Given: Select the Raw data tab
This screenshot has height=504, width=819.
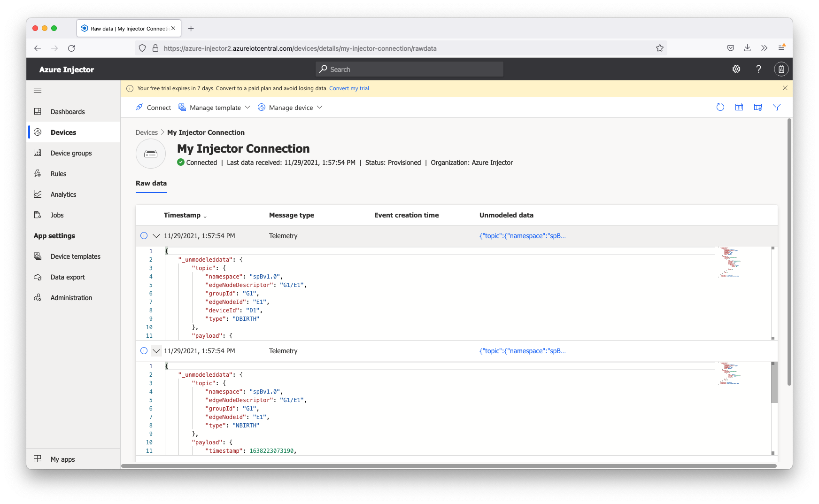Looking at the screenshot, I should click(151, 183).
